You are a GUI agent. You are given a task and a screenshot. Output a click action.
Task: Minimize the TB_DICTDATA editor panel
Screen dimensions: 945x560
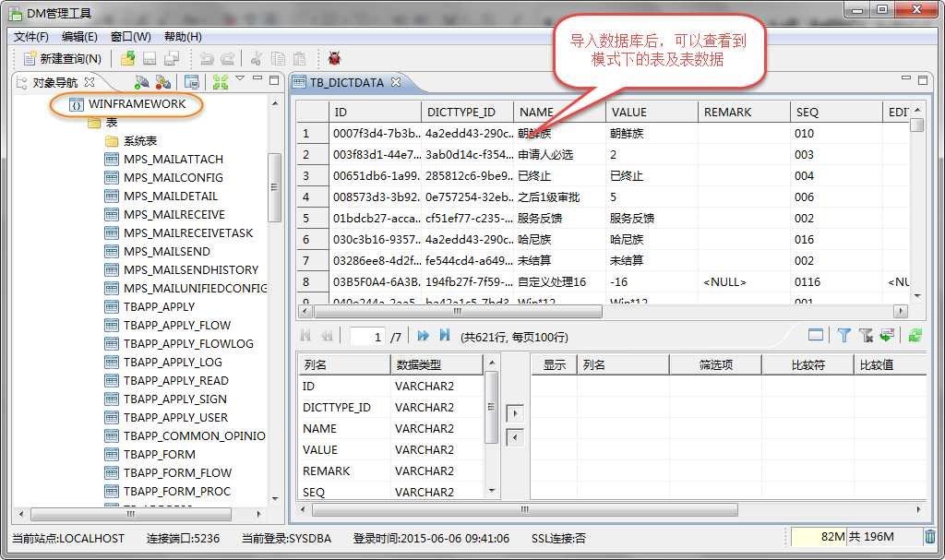(x=906, y=78)
